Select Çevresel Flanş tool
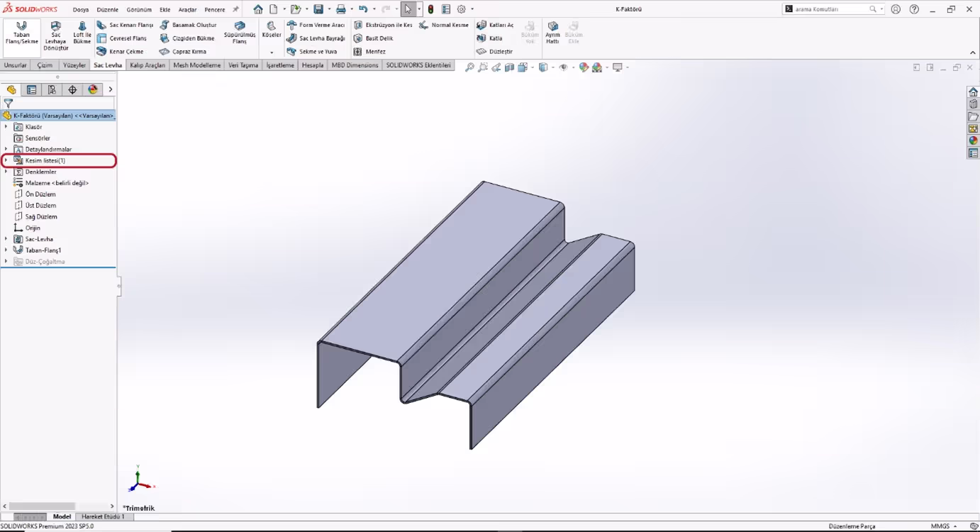Screen dimensions: 980x532 [122, 38]
